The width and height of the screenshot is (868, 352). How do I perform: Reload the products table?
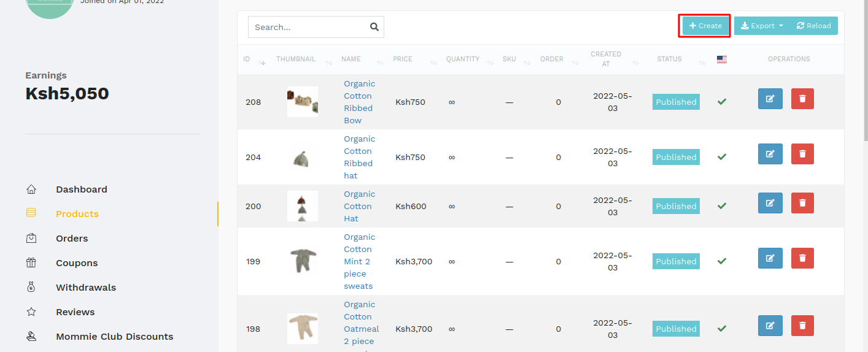click(x=814, y=26)
